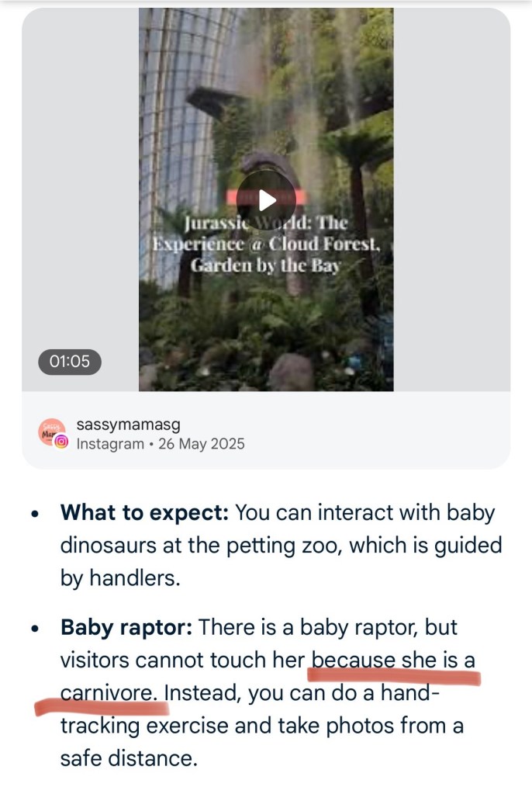Play the Jurassic World video
Screen dimensions: 532x794
tap(266, 199)
